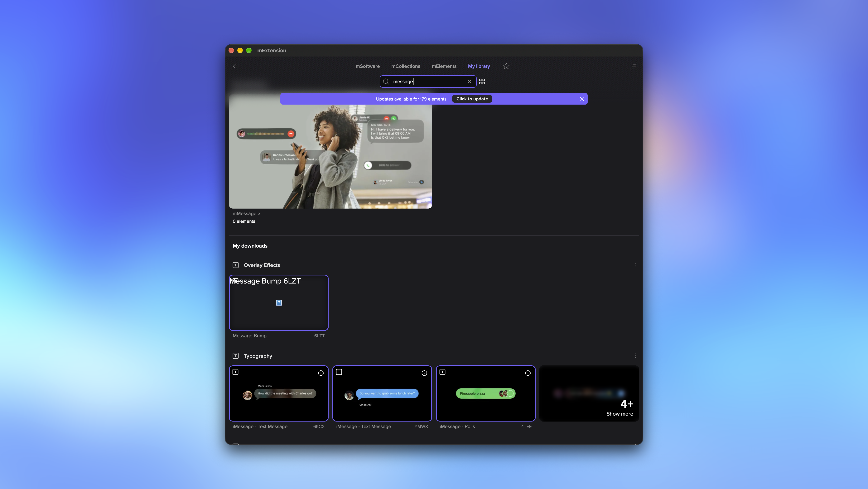The image size is (868, 489).
Task: Click the mMessage 3 title text
Action: (246, 214)
